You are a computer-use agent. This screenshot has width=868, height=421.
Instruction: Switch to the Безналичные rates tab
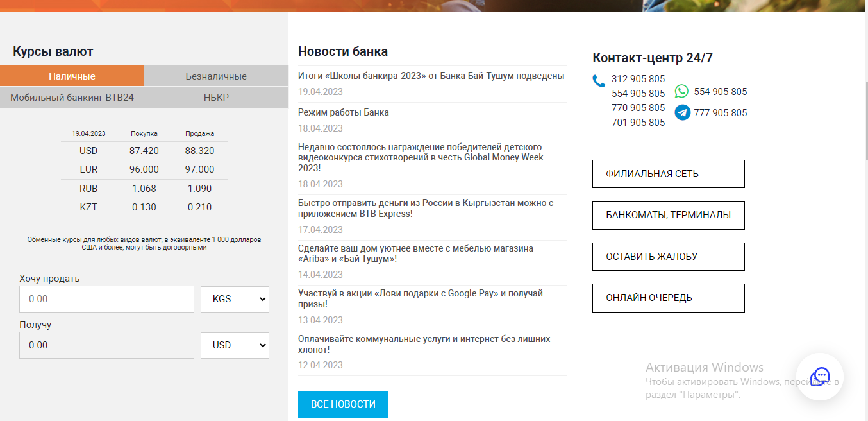point(216,76)
